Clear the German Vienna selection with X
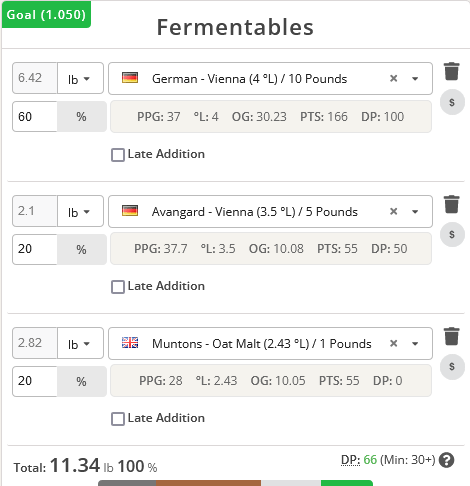Screen dimensions: 470x486 coord(394,78)
